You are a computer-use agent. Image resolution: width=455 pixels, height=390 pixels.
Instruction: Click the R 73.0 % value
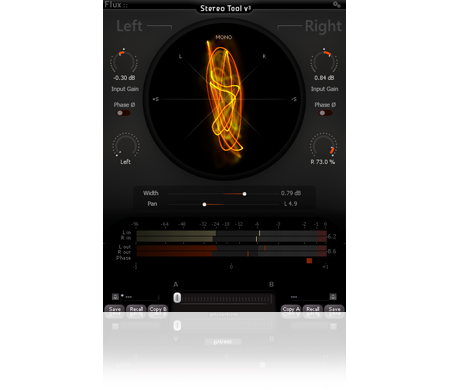click(323, 162)
